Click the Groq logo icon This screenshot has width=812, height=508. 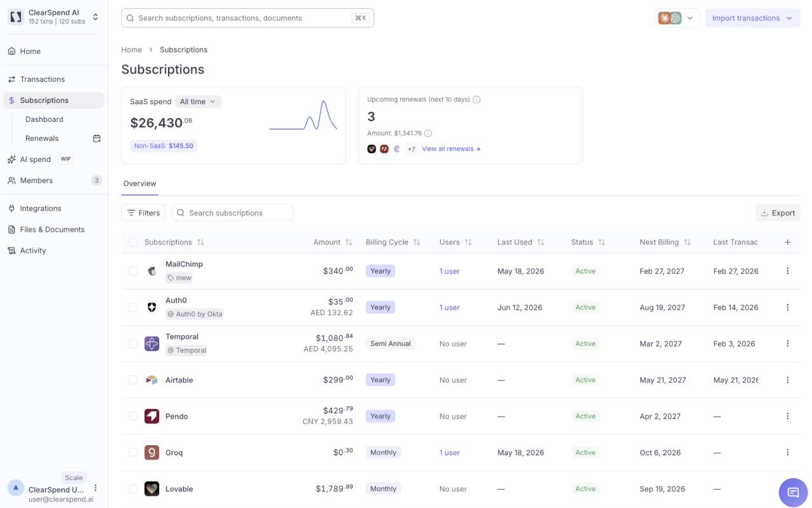[x=152, y=453]
